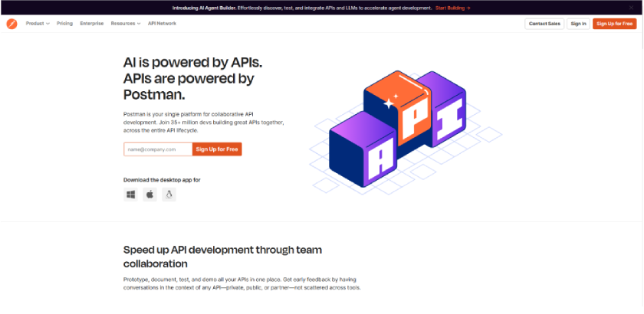Expand the Product dropdown menu
This screenshot has height=314, width=644.
tap(38, 24)
